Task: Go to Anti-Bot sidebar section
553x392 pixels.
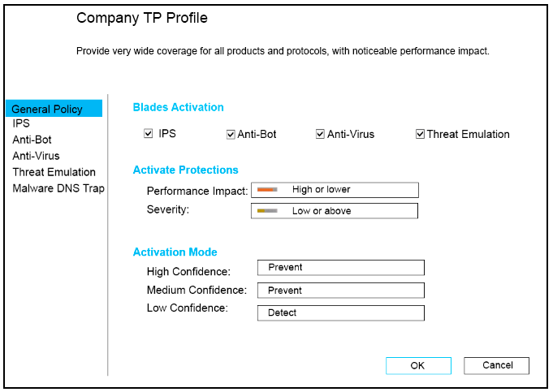Action: [32, 140]
